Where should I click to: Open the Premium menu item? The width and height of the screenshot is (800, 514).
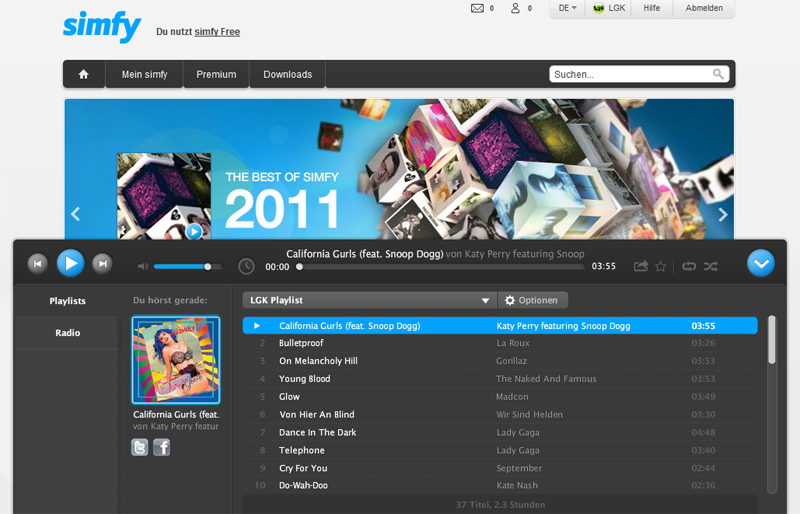coord(216,74)
